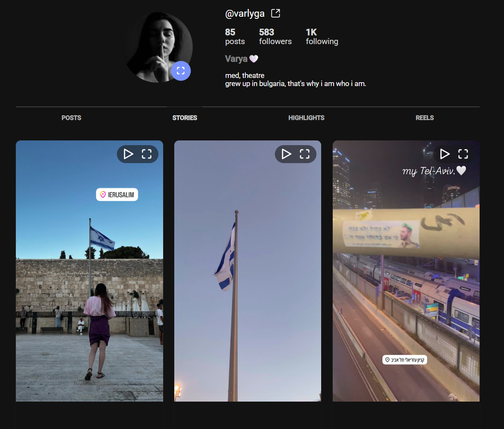Click the Hebrew location tag on Tel-Aviv story

[x=405, y=360]
